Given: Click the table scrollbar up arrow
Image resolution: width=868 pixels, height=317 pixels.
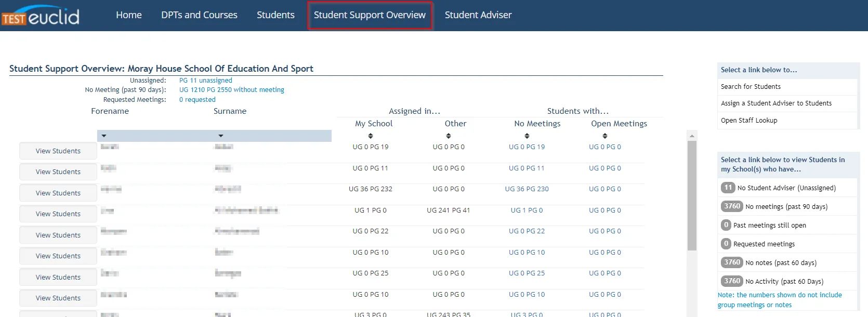Looking at the screenshot, I should pyautogui.click(x=692, y=136).
